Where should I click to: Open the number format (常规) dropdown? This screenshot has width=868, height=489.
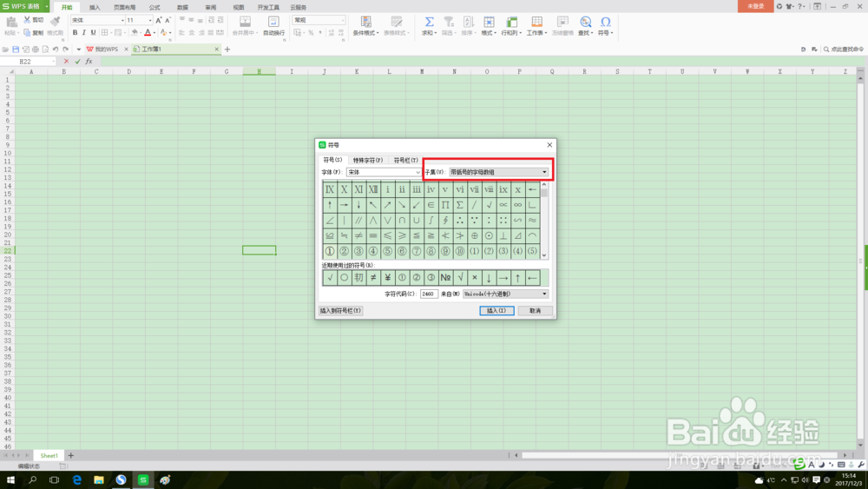pos(343,20)
